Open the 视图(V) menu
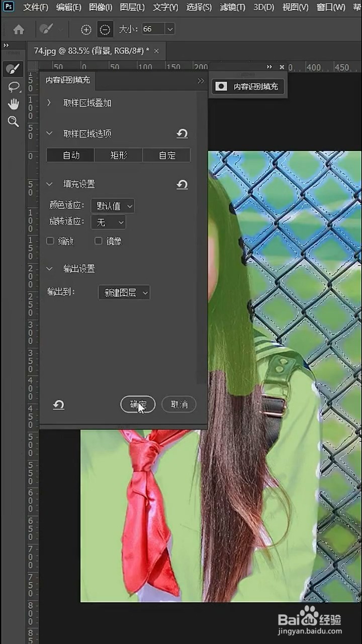 295,7
